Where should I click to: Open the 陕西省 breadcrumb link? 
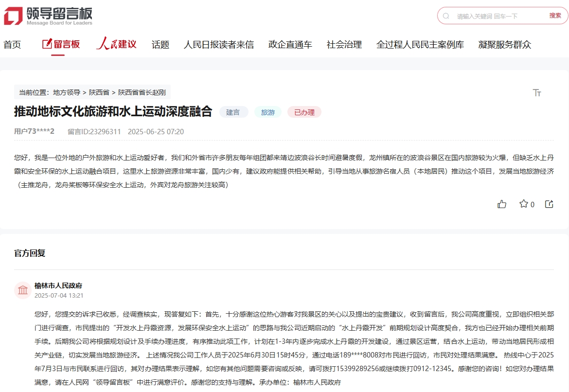click(x=99, y=92)
